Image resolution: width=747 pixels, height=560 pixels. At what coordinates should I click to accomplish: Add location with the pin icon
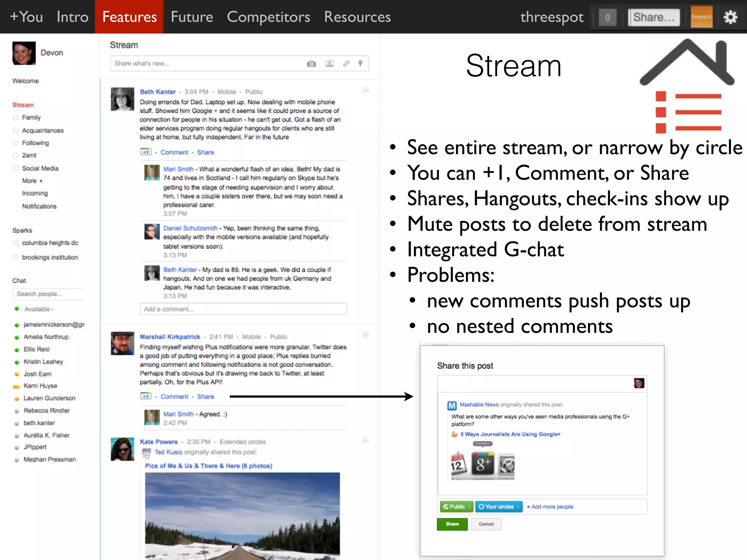click(360, 63)
